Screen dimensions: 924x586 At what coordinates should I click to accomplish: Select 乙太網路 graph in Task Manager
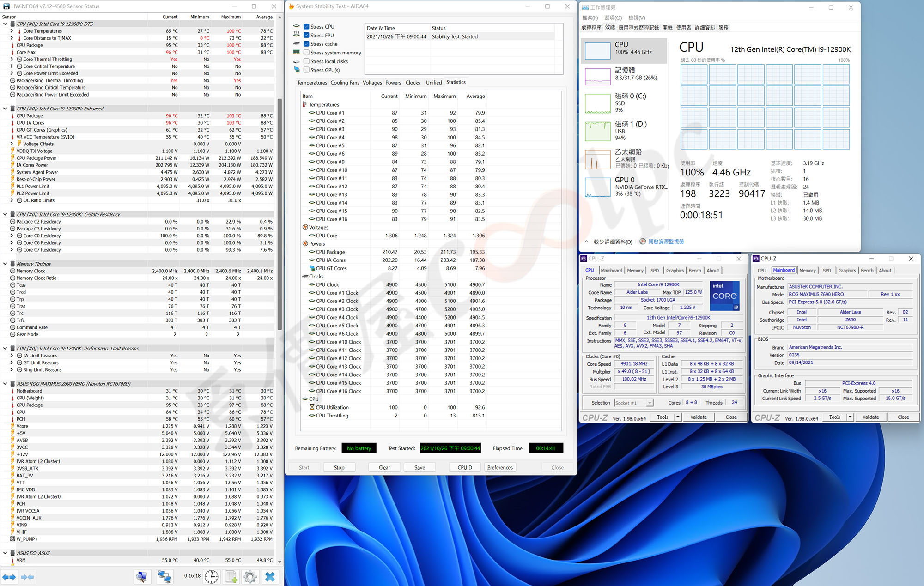coord(597,160)
